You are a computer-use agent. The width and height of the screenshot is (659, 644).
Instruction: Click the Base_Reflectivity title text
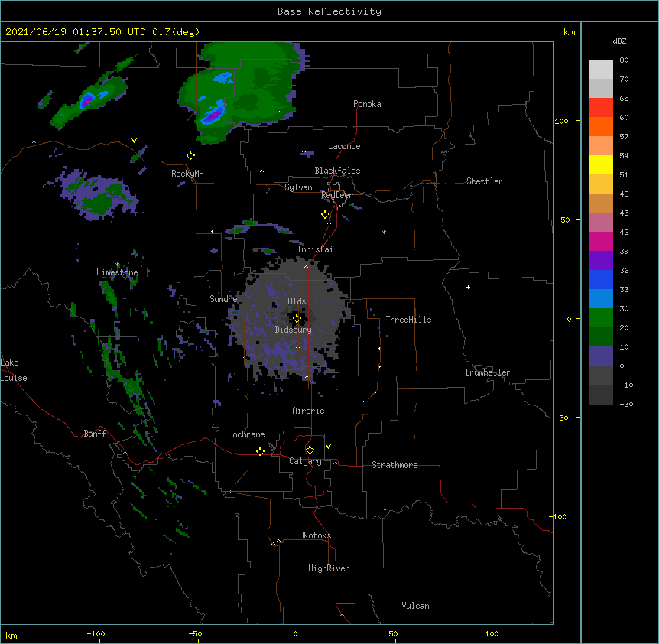(329, 11)
